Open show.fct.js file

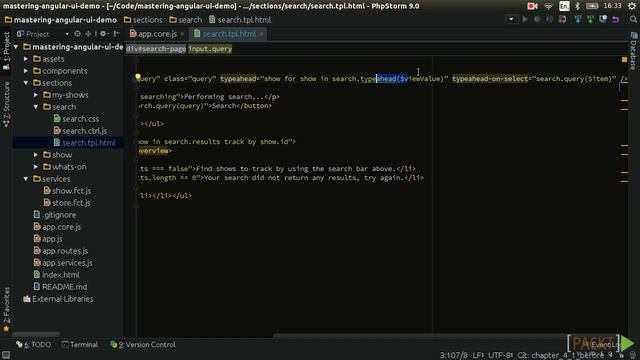pos(67,191)
